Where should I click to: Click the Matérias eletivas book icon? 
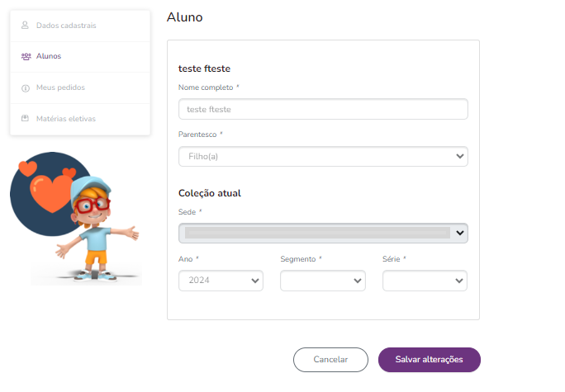tap(25, 119)
